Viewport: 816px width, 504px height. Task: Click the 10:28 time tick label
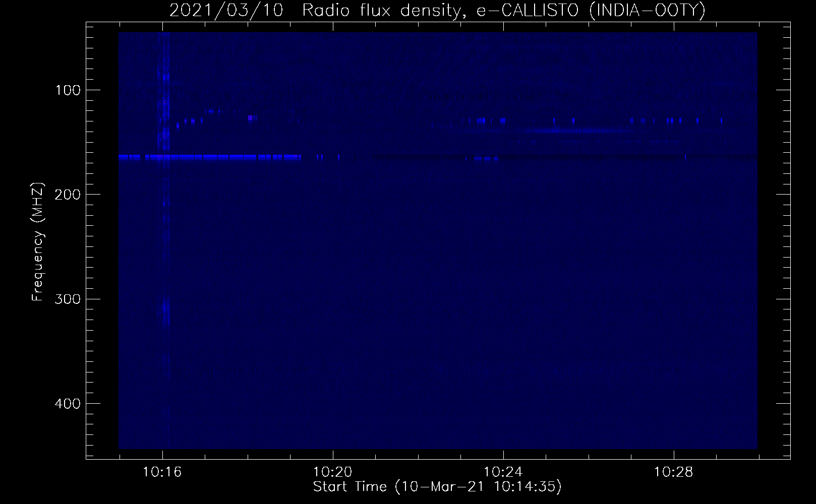coord(673,472)
